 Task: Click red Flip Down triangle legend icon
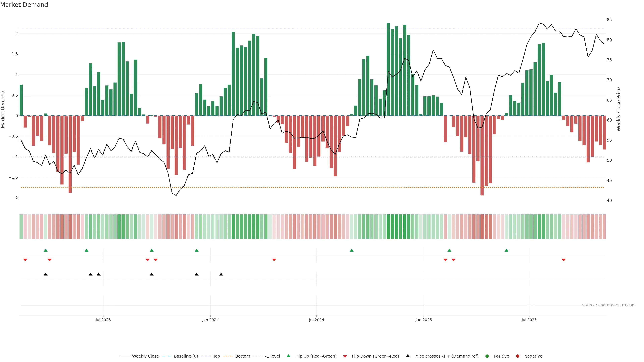click(345, 356)
